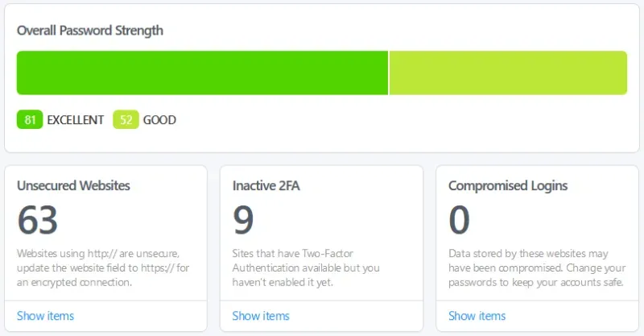Click the 9 inactive 2FA count
This screenshot has width=644, height=336.
click(x=244, y=219)
